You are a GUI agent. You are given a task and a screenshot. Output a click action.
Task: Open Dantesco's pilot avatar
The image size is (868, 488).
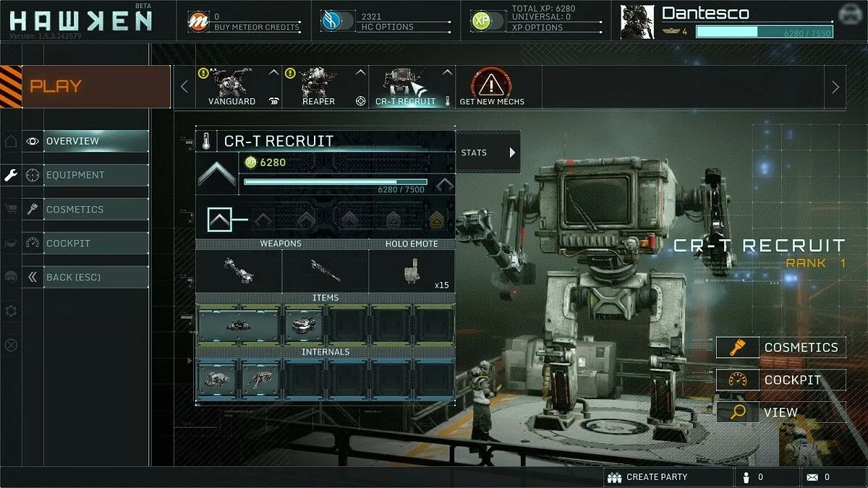(x=637, y=22)
